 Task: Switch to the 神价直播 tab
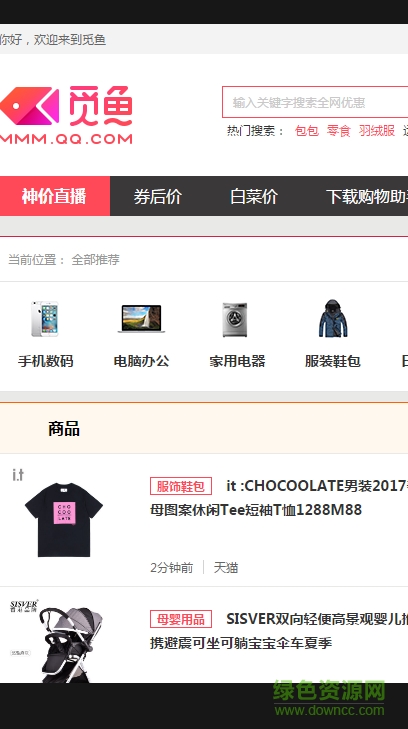point(54,196)
